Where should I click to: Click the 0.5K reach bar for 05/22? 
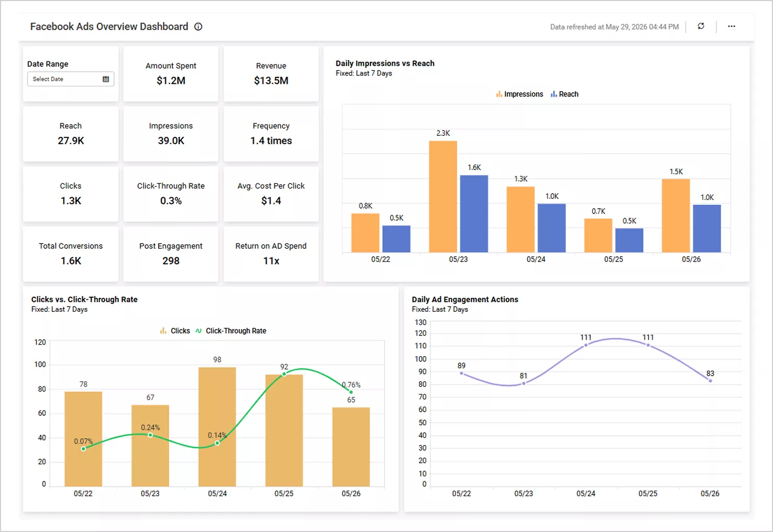(396, 239)
